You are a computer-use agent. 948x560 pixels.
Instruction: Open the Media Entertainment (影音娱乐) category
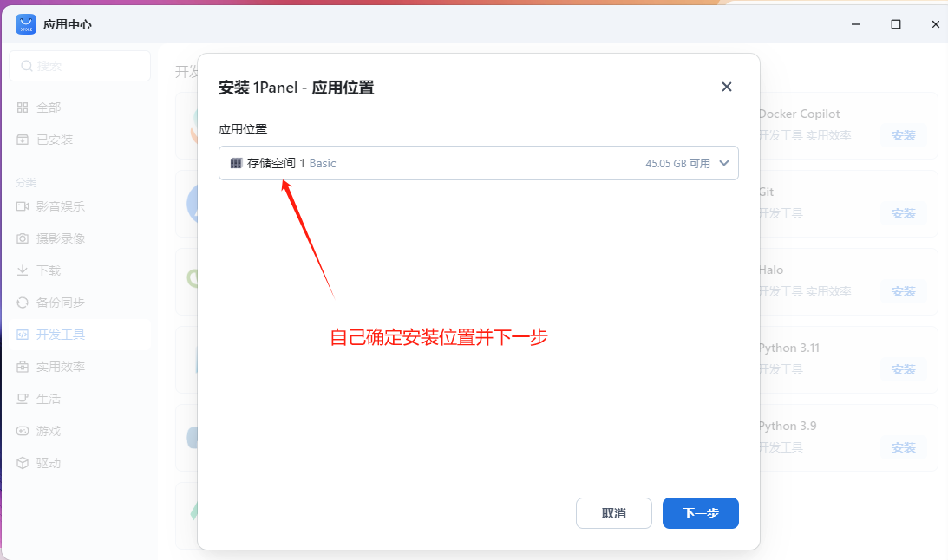point(80,206)
